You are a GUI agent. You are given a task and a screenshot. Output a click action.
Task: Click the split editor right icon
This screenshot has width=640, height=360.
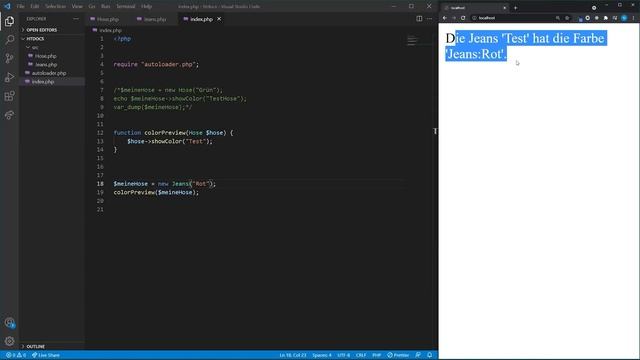click(419, 18)
